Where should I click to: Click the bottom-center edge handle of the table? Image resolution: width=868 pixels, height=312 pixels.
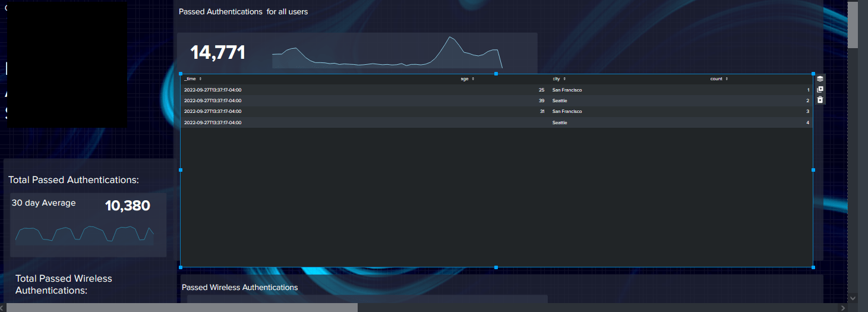click(x=496, y=267)
